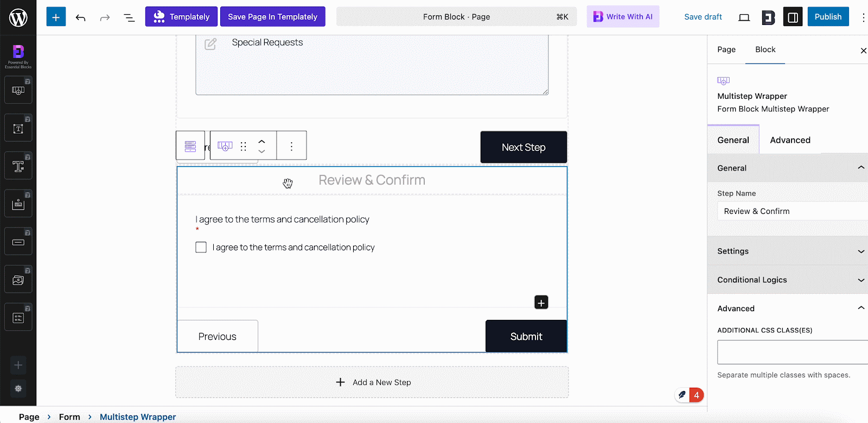Click the Page breadcrumb
Image resolution: width=868 pixels, height=423 pixels.
pos(29,417)
